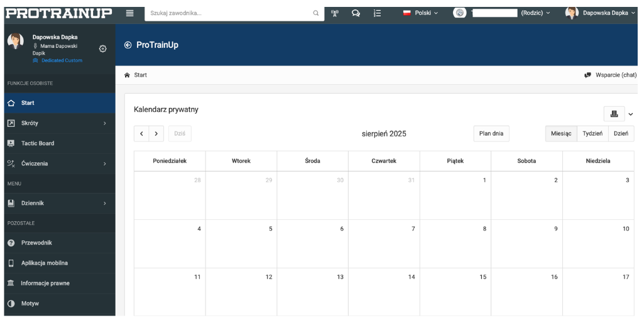Switch calendar to Dzień view

click(621, 134)
